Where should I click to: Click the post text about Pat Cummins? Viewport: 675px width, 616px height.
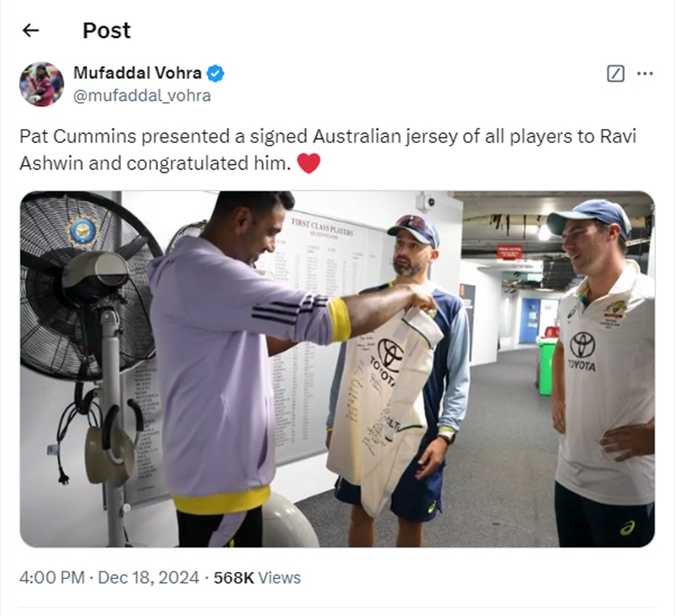327,150
